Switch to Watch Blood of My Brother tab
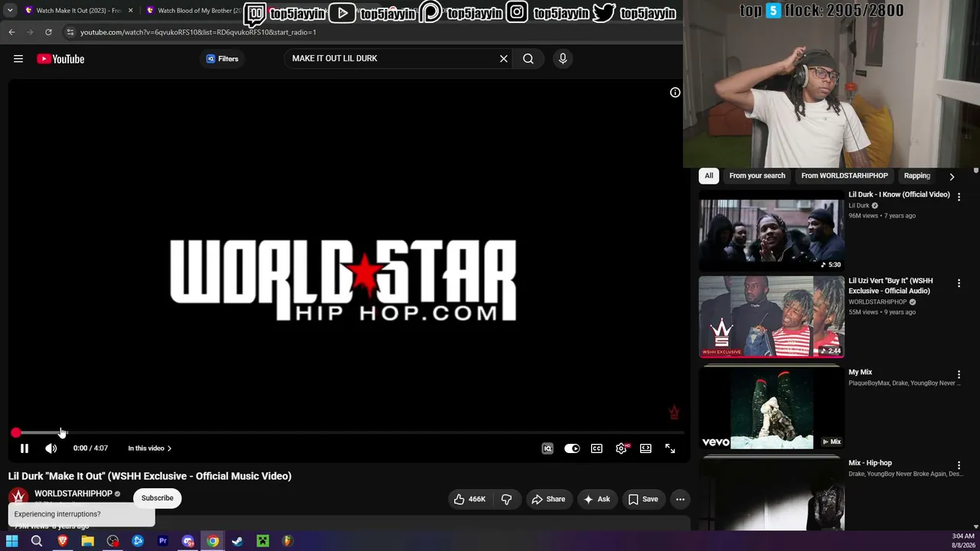The image size is (980, 551). 193,11
